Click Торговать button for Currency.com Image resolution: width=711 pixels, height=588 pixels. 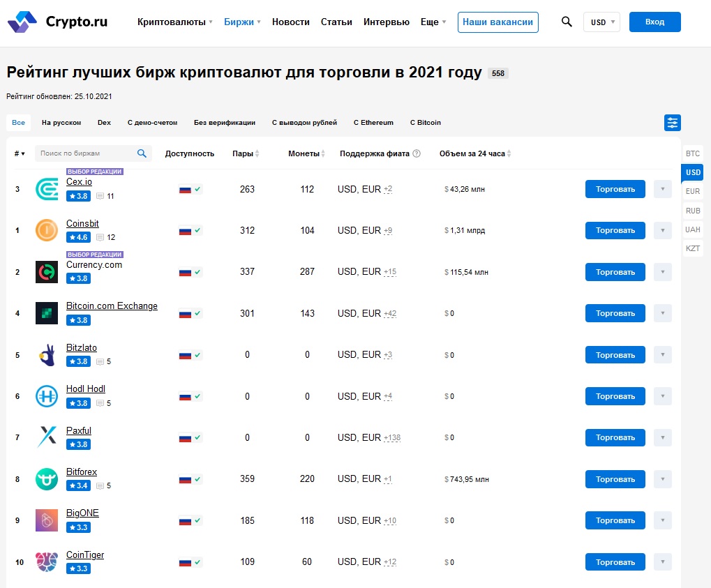pos(615,272)
